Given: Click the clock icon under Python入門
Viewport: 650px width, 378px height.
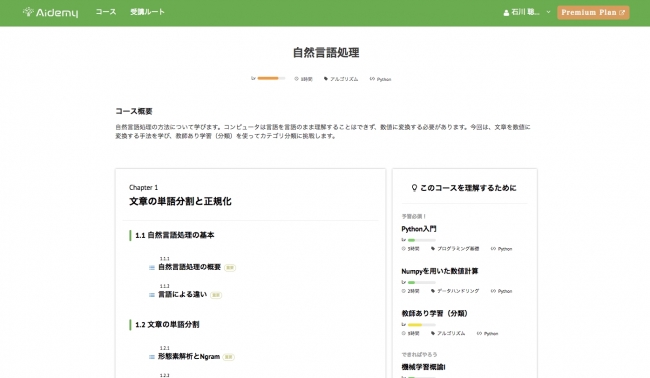Looking at the screenshot, I should (403, 249).
